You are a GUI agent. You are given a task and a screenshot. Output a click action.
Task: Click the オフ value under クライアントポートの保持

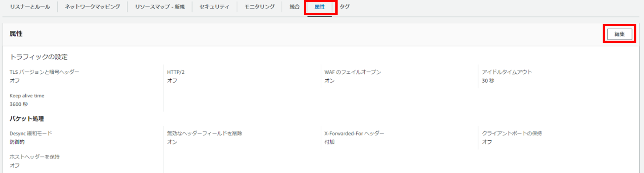[487, 142]
